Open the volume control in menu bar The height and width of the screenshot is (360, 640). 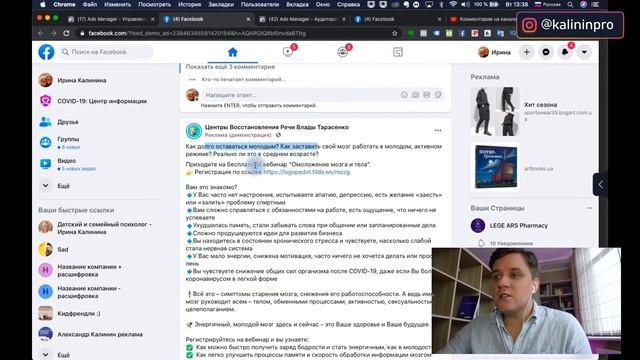(x=465, y=4)
